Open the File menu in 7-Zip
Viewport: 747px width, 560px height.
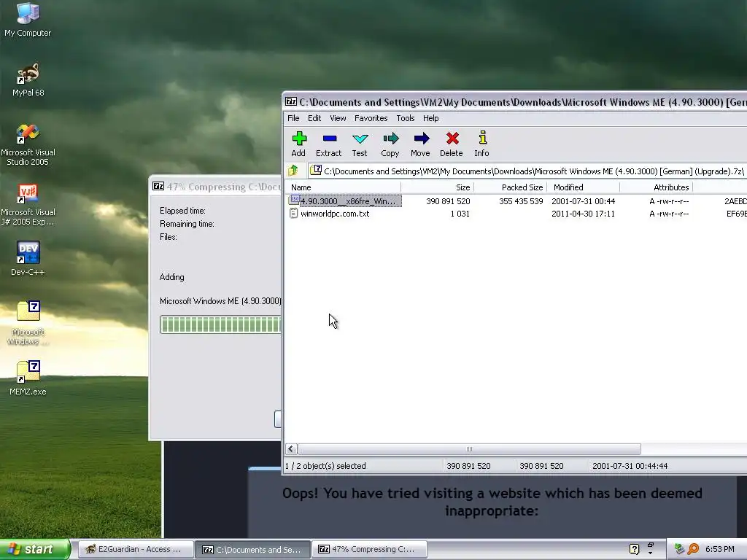click(x=293, y=118)
